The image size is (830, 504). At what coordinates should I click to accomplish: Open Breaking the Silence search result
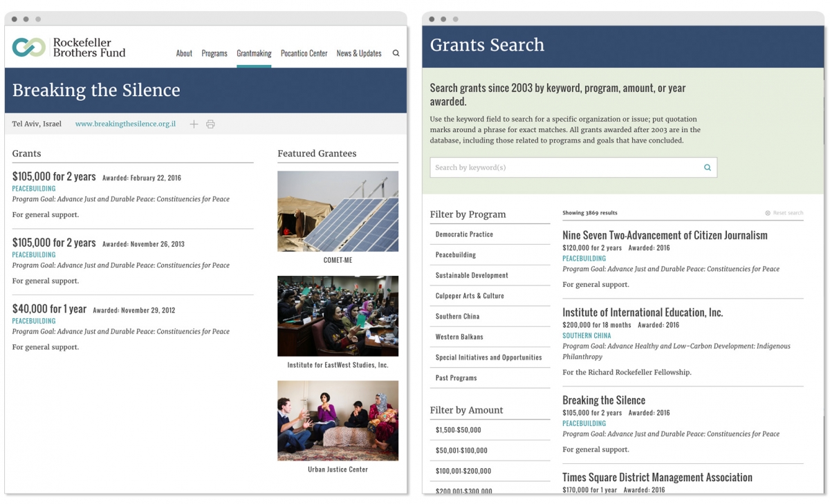coord(604,400)
